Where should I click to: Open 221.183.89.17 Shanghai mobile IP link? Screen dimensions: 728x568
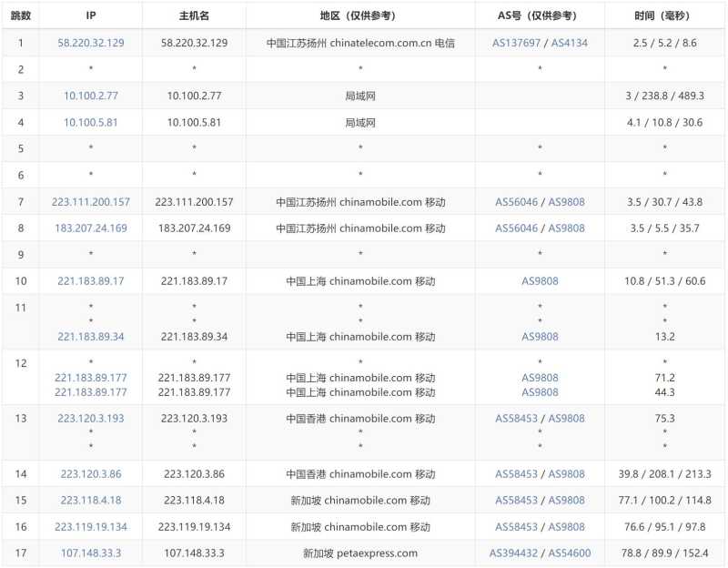(x=89, y=282)
